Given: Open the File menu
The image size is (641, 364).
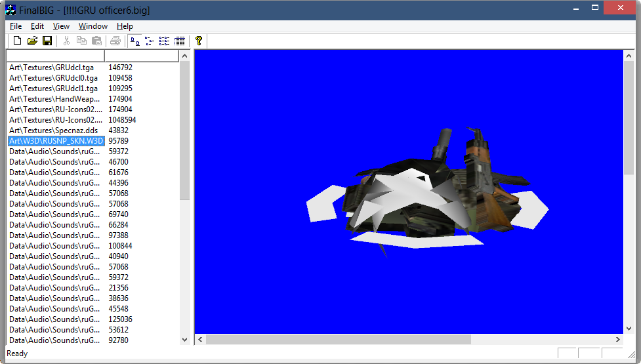Looking at the screenshot, I should 16,26.
